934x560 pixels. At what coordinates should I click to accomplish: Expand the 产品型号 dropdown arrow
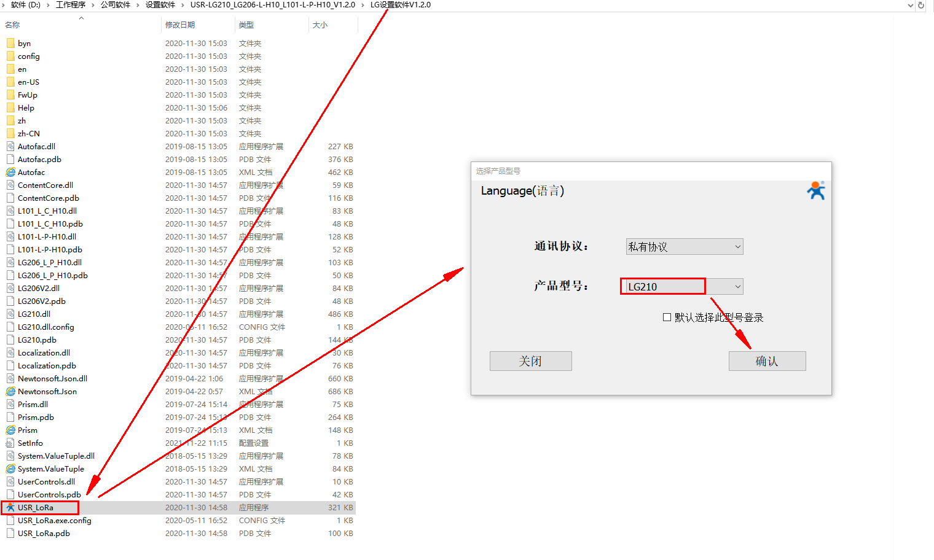click(737, 287)
